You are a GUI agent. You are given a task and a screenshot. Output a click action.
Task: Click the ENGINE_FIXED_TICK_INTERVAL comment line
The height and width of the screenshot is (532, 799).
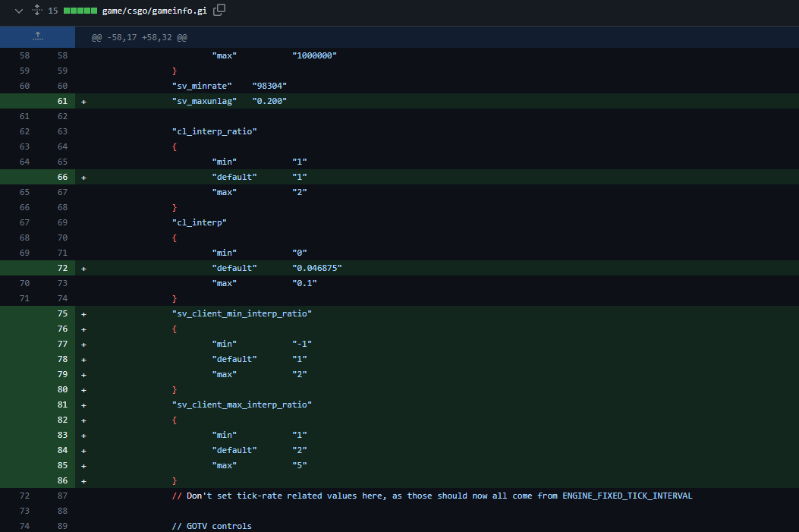(432, 496)
